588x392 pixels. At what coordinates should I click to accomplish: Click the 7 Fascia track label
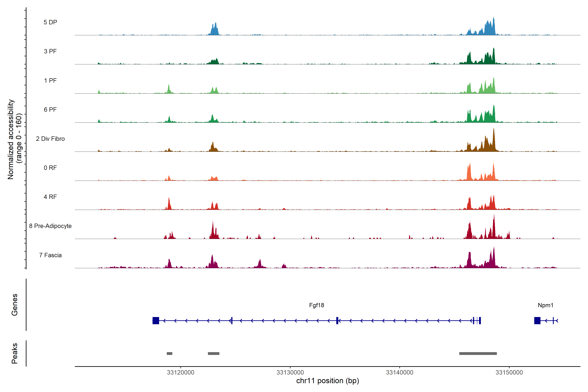[50, 255]
